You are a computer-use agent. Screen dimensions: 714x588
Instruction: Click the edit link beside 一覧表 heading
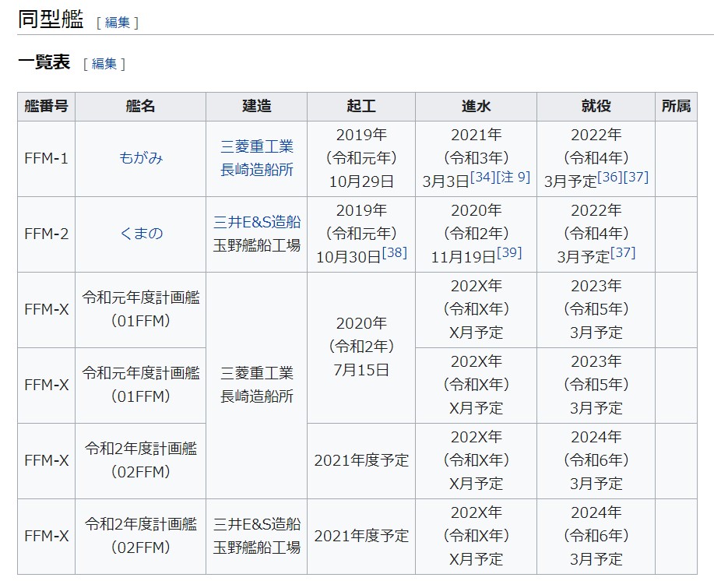click(x=104, y=64)
